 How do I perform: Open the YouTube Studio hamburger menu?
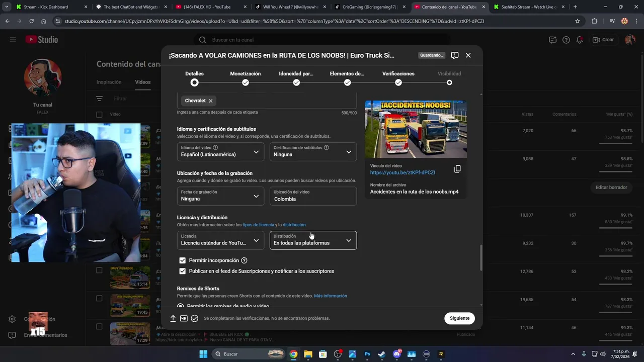[13, 40]
